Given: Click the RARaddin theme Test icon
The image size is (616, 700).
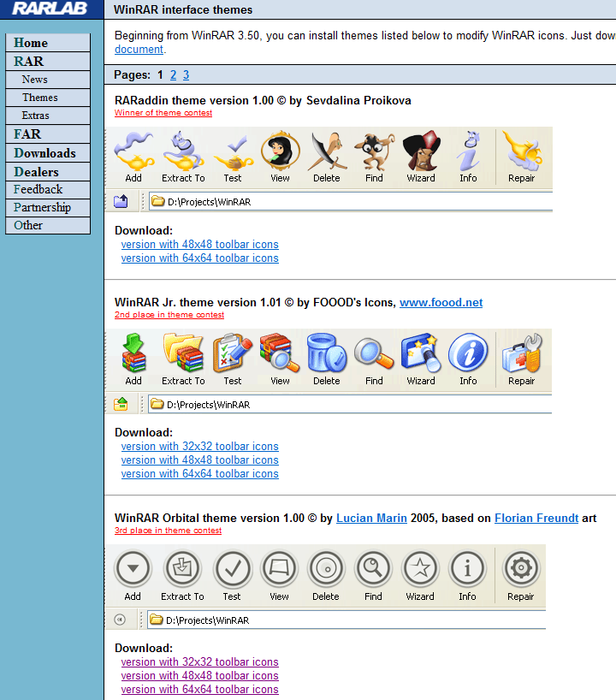Looking at the screenshot, I should coord(233,152).
